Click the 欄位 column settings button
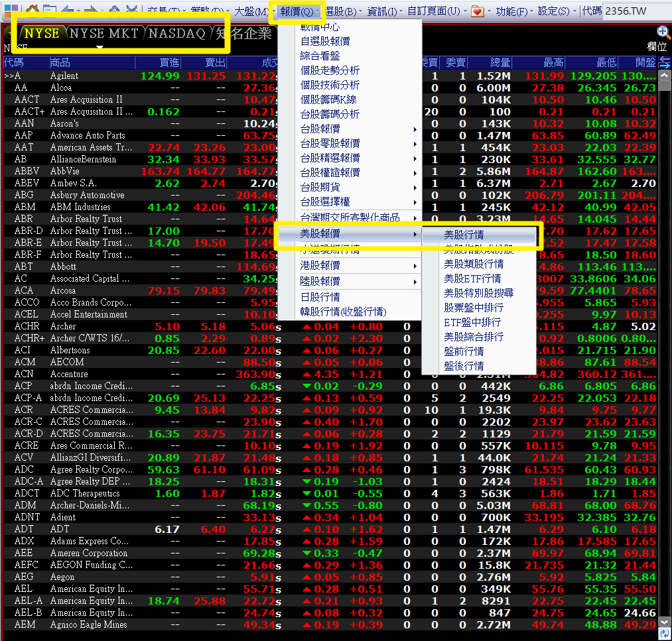Screen dimensions: 672x641 (657, 47)
